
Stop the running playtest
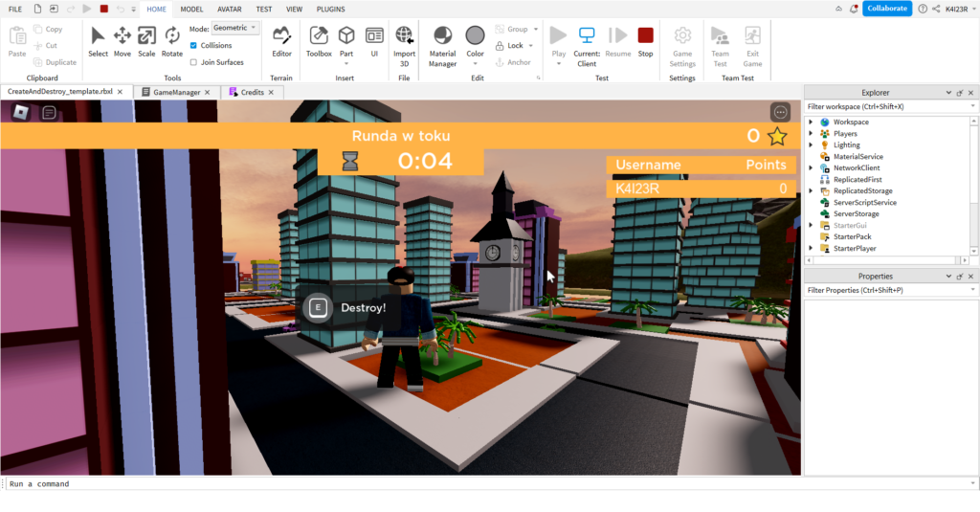click(645, 42)
